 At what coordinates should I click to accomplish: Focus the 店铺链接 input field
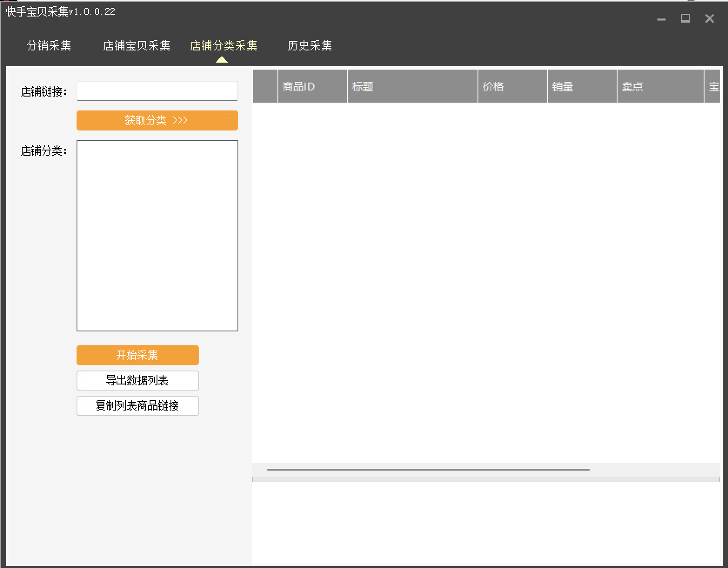pyautogui.click(x=157, y=91)
